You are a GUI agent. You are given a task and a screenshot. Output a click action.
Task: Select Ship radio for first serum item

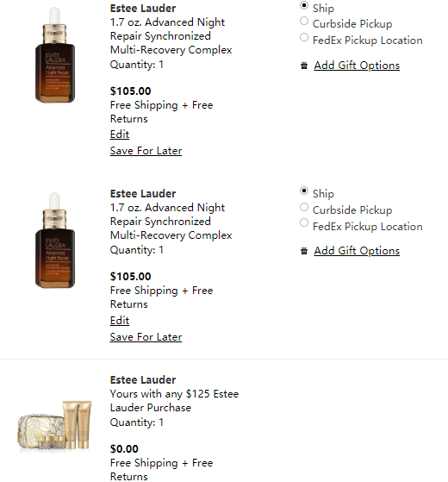click(304, 5)
